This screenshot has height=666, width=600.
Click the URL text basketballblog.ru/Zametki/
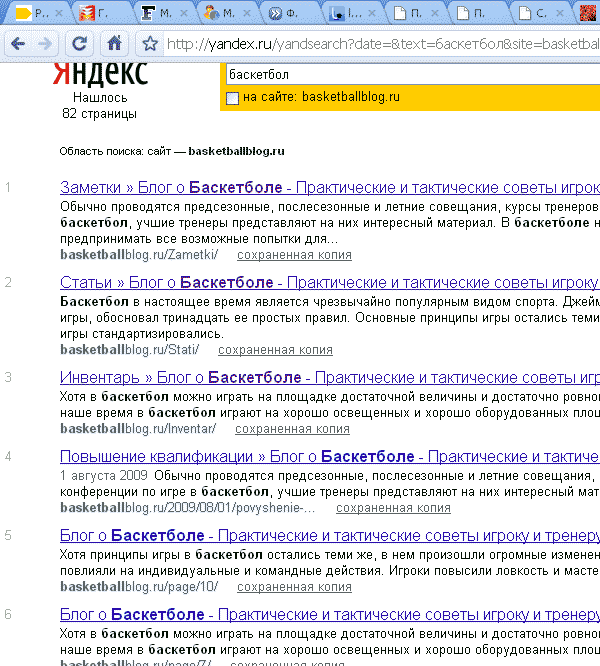(139, 255)
